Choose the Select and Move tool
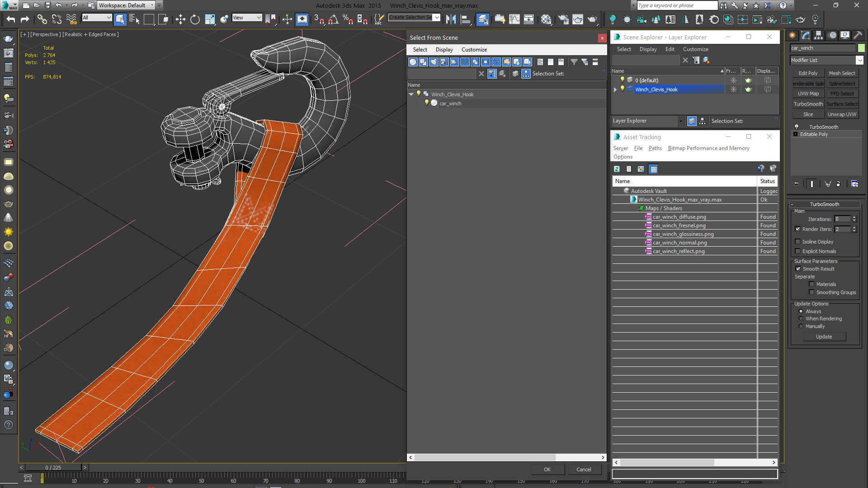 coord(180,19)
